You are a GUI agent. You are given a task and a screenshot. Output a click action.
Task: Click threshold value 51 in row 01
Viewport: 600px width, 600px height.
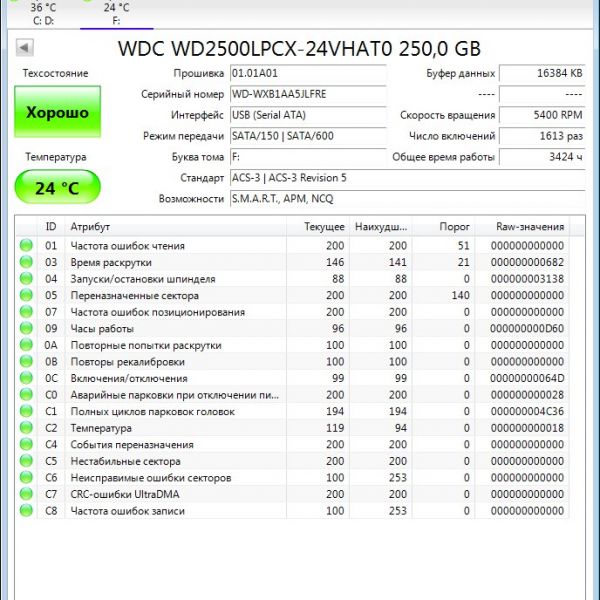tap(463, 246)
